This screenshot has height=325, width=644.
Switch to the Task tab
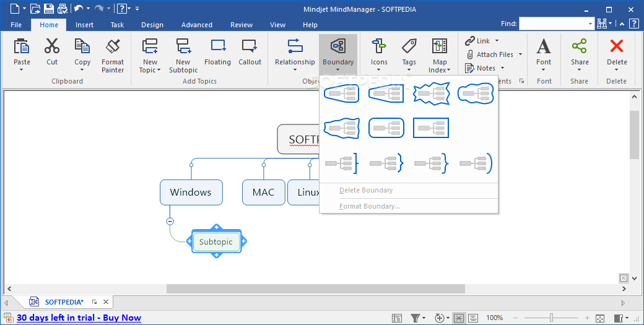pyautogui.click(x=117, y=25)
